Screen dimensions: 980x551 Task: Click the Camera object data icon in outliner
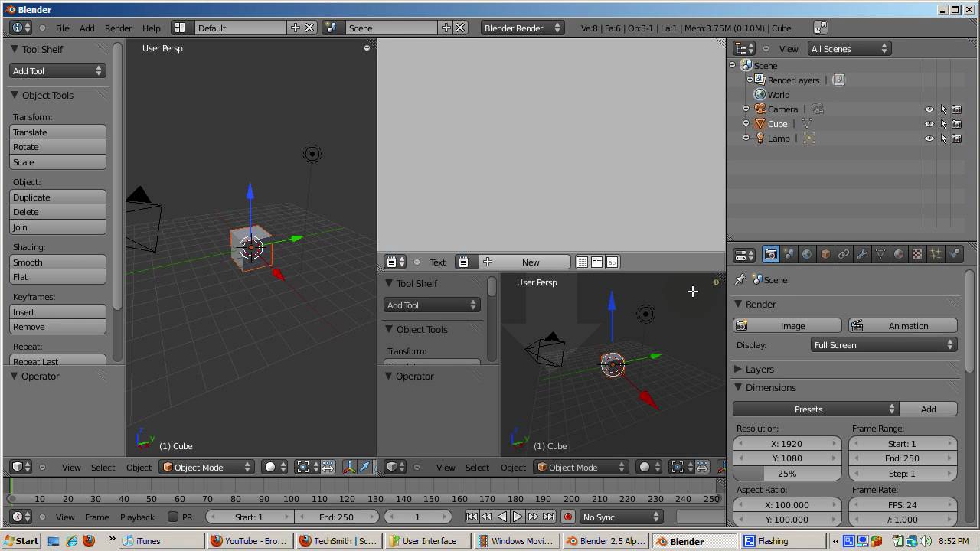[818, 109]
